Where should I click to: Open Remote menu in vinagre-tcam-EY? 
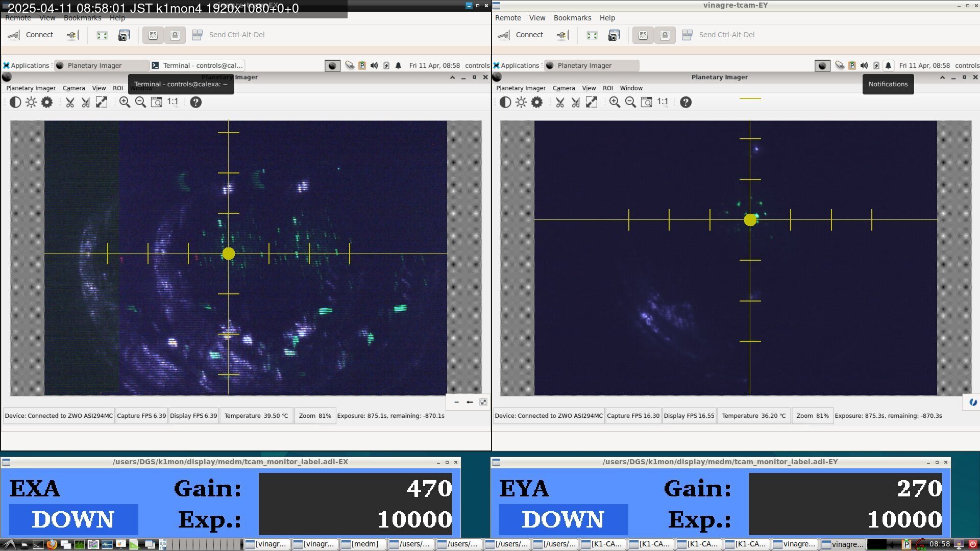click(508, 18)
